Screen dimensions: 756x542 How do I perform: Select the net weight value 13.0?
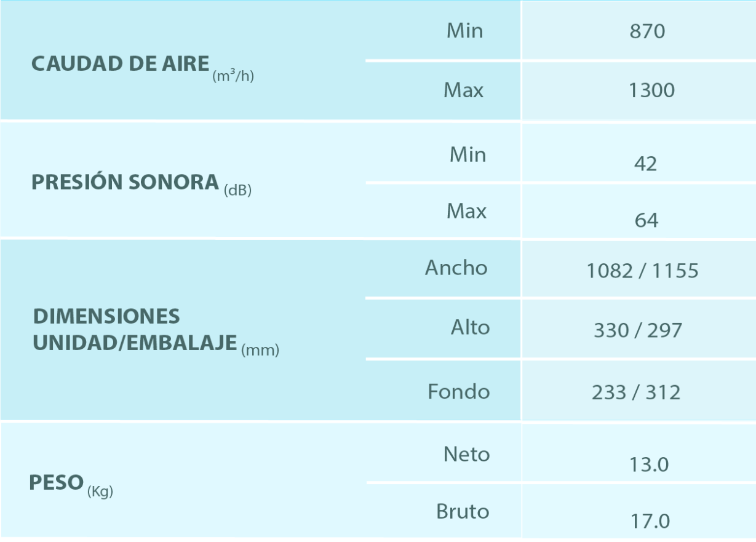[x=649, y=465]
